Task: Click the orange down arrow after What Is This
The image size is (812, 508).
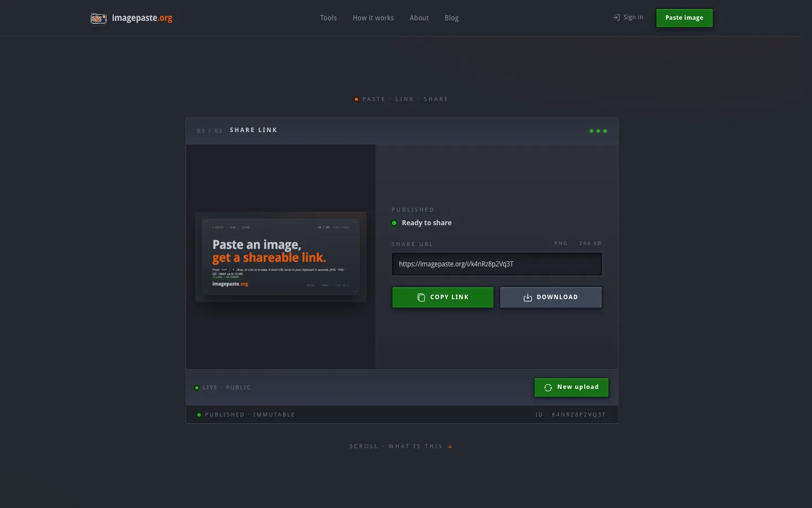Action: 450,446
